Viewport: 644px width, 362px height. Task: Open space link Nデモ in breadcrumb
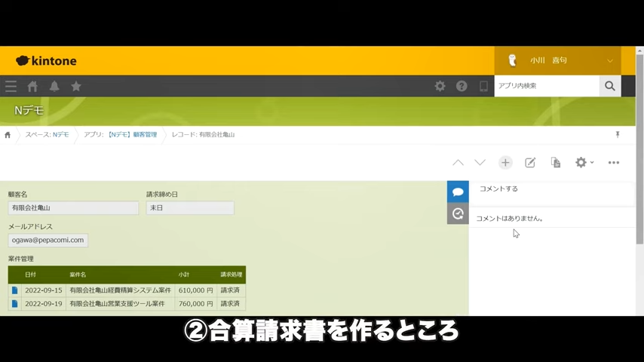(x=60, y=135)
